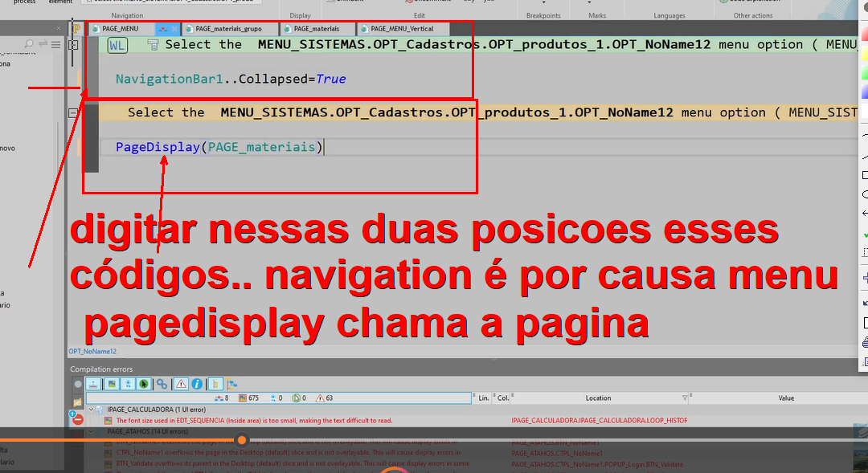The height and width of the screenshot is (473, 868).
Task: Click the UI errors counter showing 675
Action: click(249, 398)
